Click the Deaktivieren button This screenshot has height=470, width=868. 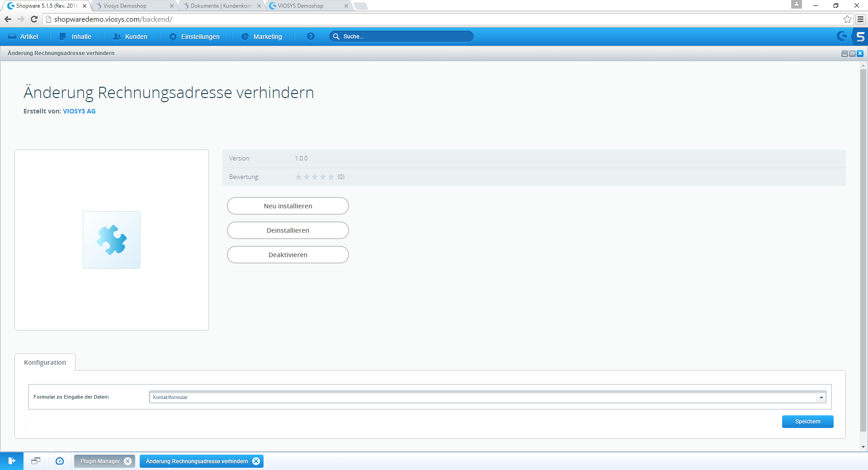click(288, 255)
